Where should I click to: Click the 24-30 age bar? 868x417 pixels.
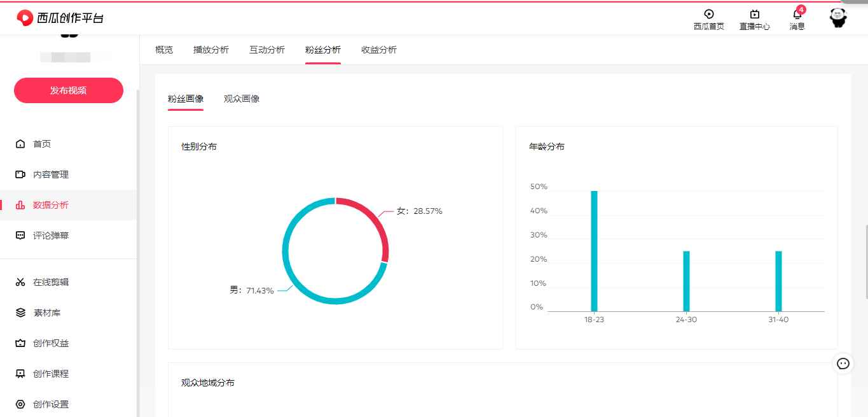pyautogui.click(x=686, y=281)
